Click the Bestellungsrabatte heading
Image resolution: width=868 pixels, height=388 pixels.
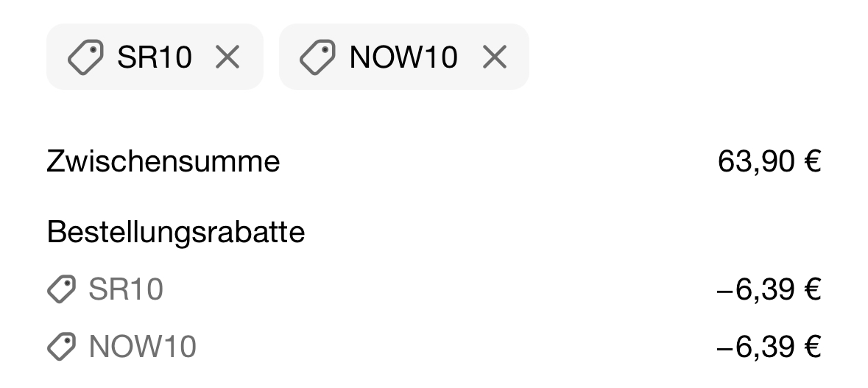pos(176,231)
